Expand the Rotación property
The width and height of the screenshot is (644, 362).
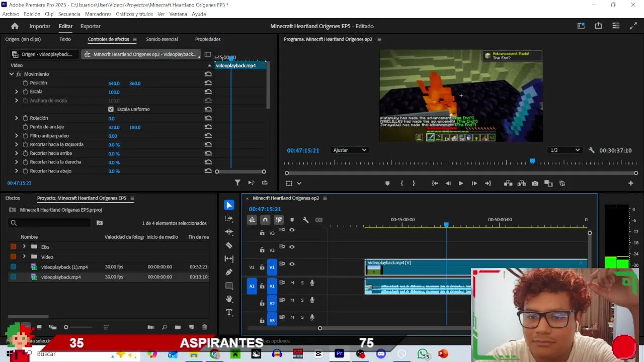[x=16, y=118]
